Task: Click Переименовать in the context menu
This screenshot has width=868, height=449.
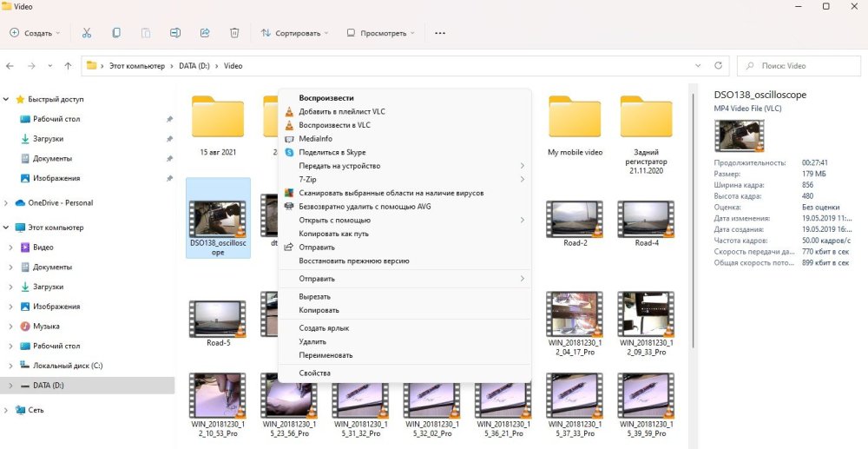Action: (x=325, y=355)
